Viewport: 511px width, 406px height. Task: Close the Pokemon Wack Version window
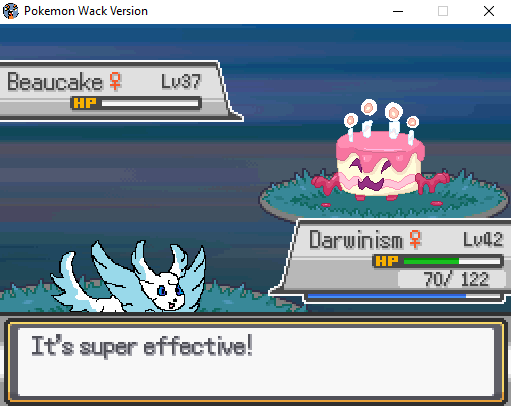[489, 11]
